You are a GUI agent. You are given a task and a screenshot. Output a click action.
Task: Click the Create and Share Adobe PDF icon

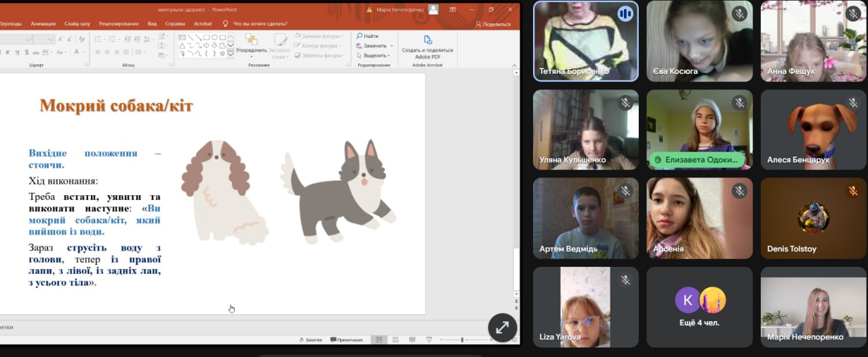[427, 40]
